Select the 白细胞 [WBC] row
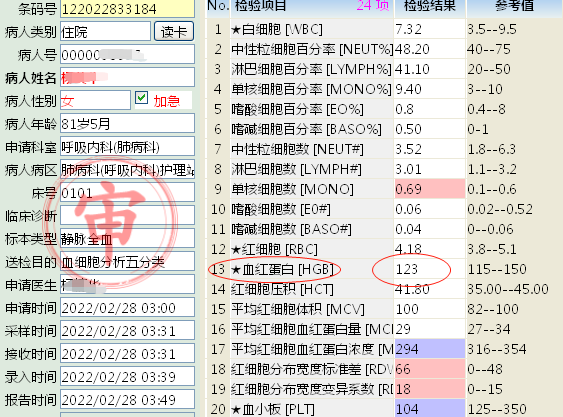Viewport: 563px width, 417px height. [384, 29]
